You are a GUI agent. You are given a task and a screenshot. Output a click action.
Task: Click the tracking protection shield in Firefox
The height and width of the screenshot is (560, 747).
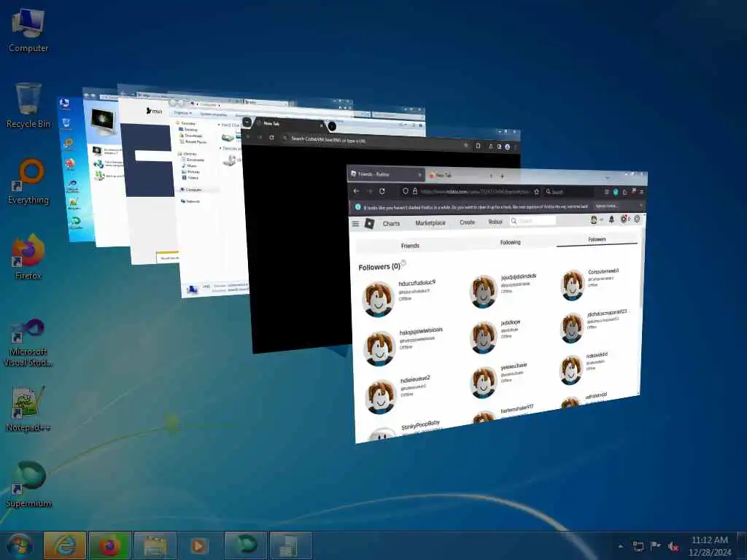pyautogui.click(x=406, y=192)
